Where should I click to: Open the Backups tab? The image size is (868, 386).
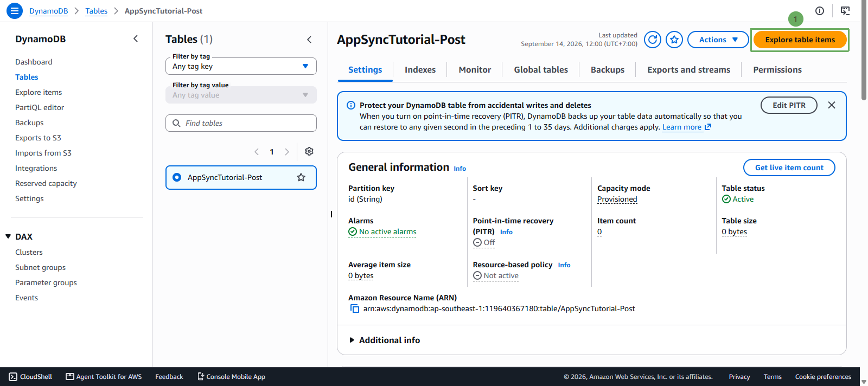pos(608,69)
